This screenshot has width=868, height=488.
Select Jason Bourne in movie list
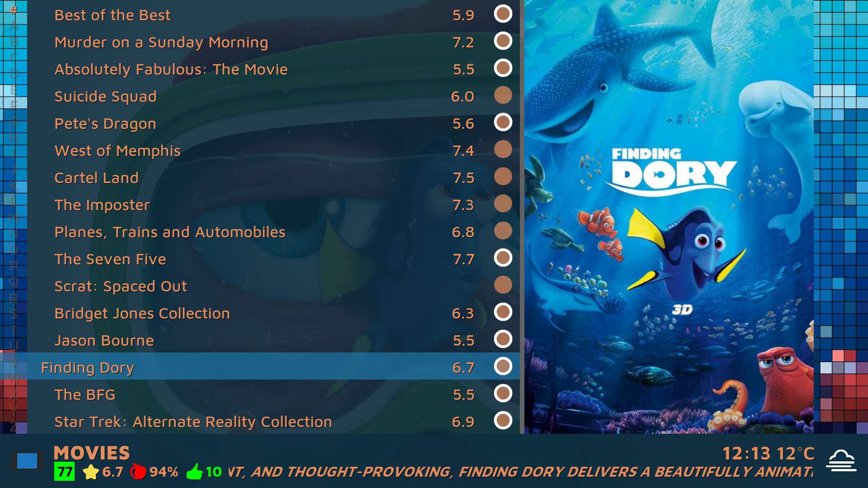coord(104,341)
